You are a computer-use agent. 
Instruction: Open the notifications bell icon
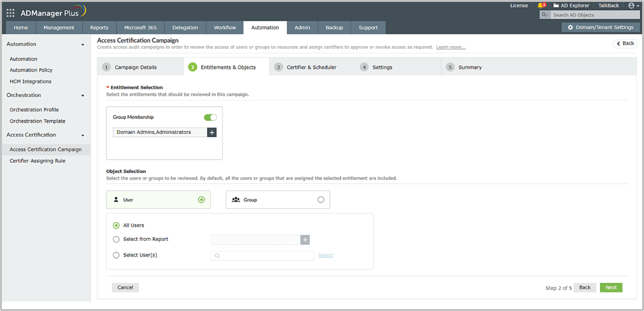[541, 5]
